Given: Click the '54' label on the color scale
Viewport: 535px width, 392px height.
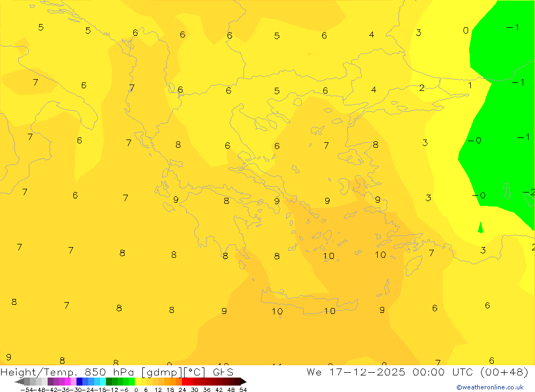Looking at the screenshot, I should (x=243, y=390).
